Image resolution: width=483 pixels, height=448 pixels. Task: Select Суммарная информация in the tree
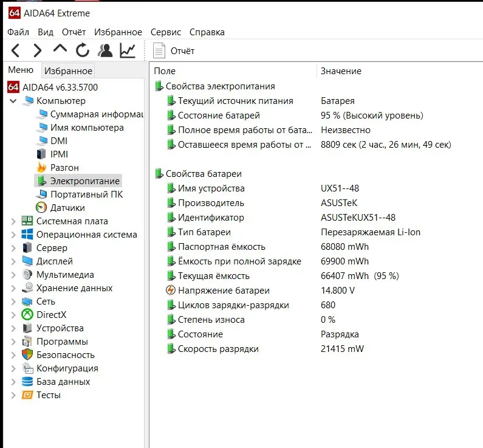pyautogui.click(x=97, y=114)
